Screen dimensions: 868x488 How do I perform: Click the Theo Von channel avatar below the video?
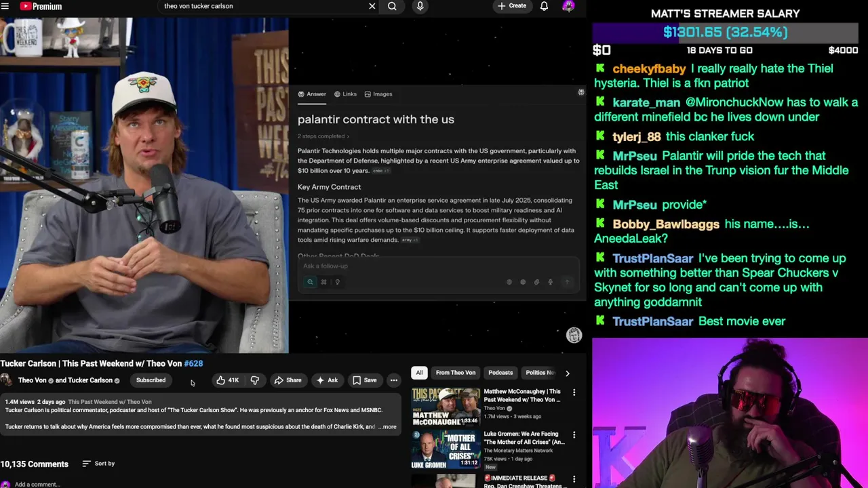pos(6,380)
